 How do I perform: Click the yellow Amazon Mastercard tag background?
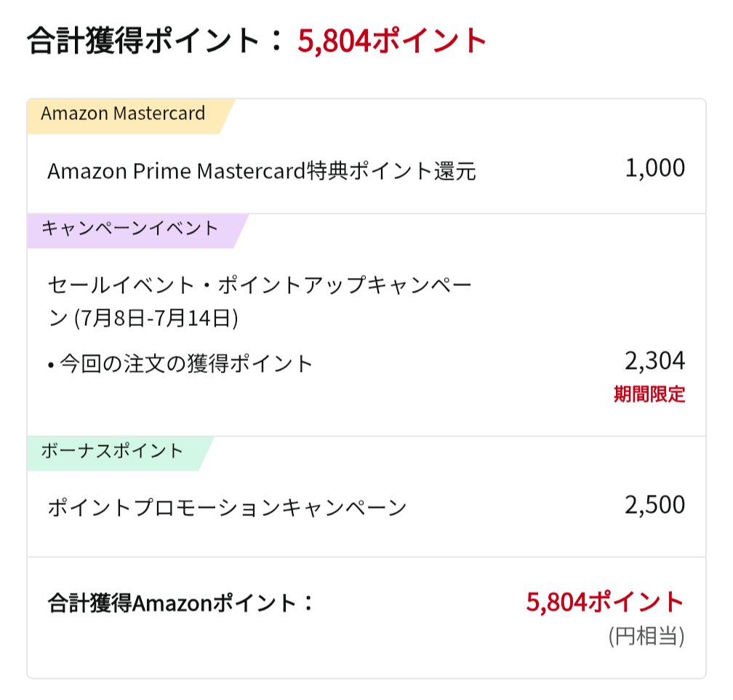[132, 116]
